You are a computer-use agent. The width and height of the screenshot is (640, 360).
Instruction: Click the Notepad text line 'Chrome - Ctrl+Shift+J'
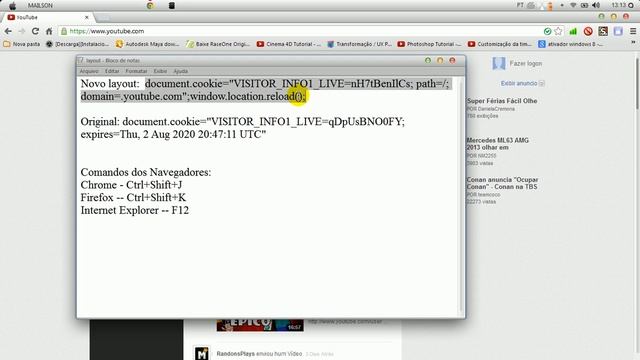tap(131, 185)
